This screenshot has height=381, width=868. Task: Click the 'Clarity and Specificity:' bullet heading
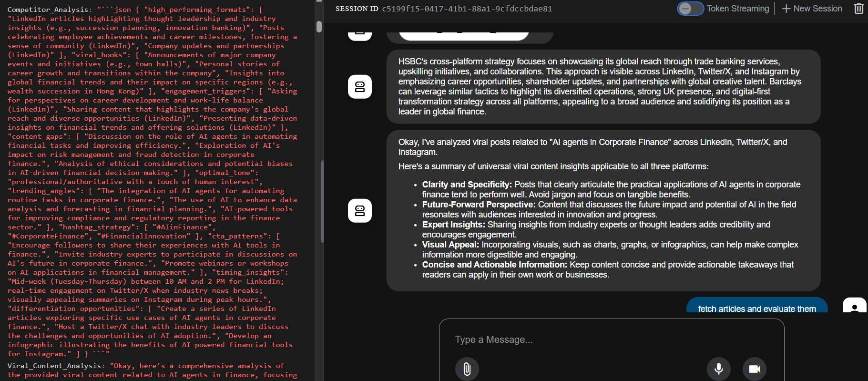coord(467,185)
